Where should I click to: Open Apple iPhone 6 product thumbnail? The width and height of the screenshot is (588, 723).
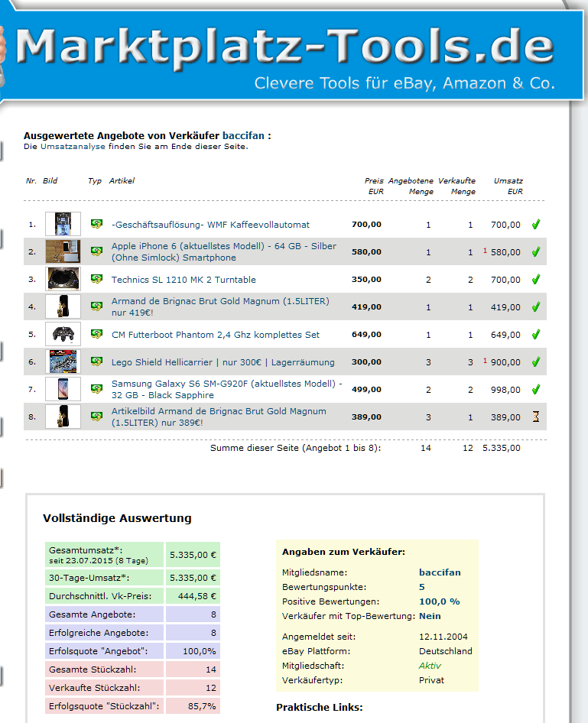[63, 251]
